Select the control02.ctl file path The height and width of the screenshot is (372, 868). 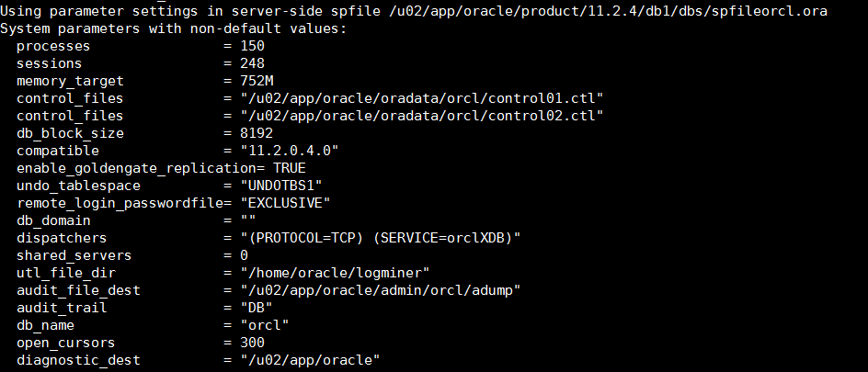click(x=421, y=116)
